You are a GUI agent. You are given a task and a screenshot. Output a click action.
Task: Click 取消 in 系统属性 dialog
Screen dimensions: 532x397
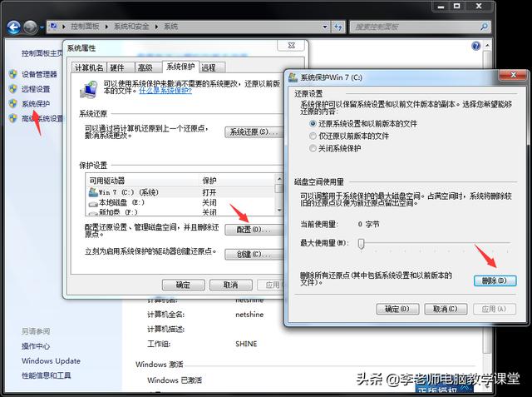click(x=231, y=285)
